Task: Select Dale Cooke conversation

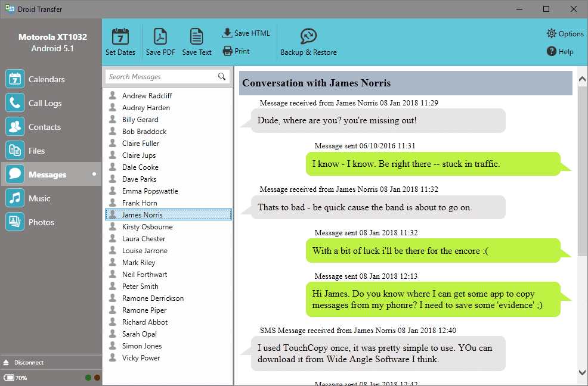Action: point(168,167)
